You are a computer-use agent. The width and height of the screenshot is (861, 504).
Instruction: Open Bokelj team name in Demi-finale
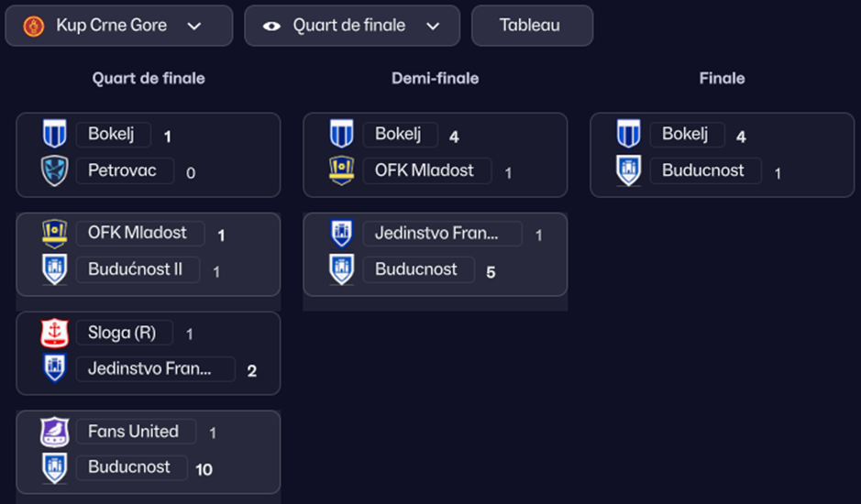398,135
